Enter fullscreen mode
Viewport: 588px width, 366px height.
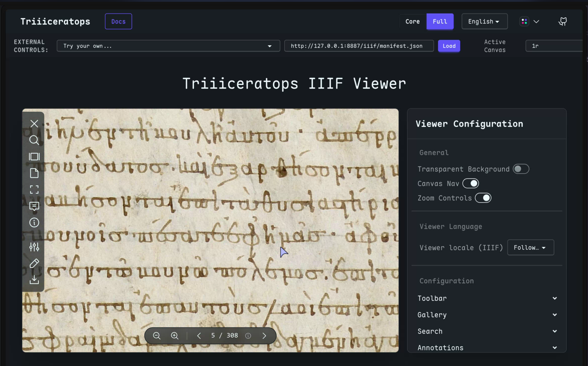34,190
